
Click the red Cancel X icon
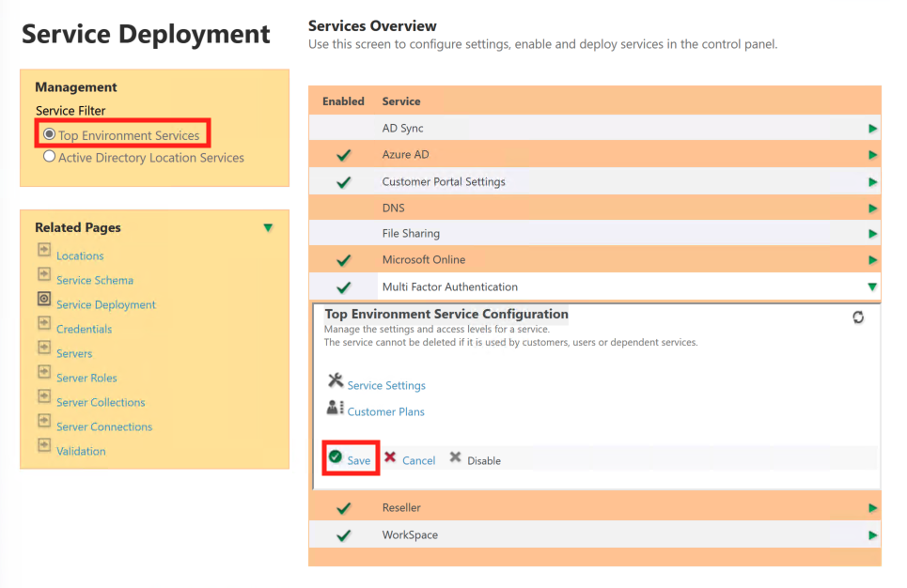click(x=390, y=457)
